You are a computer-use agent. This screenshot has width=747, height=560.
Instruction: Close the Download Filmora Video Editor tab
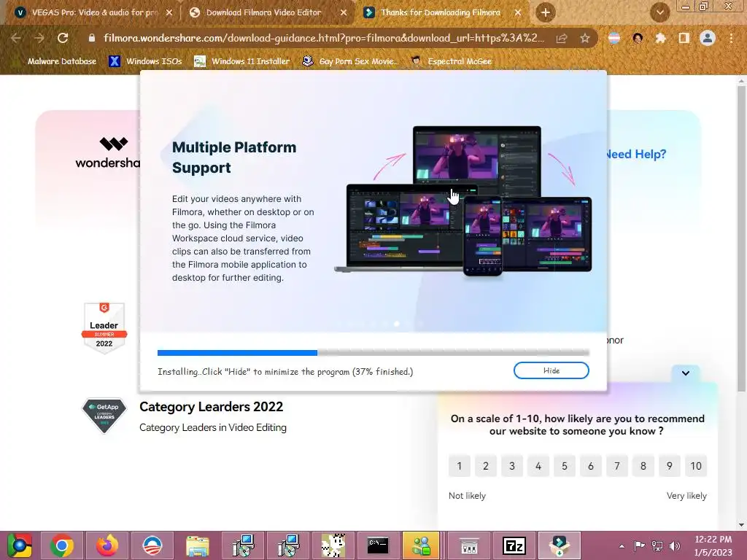344,13
